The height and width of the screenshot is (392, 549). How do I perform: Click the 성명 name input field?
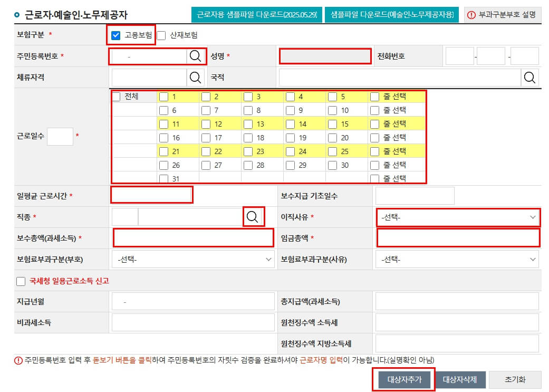pyautogui.click(x=325, y=56)
